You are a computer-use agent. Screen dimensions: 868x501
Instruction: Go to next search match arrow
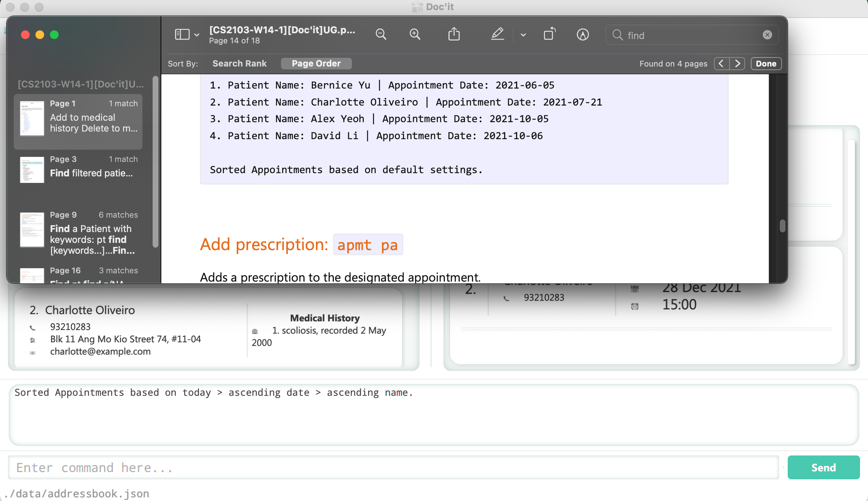pos(737,64)
